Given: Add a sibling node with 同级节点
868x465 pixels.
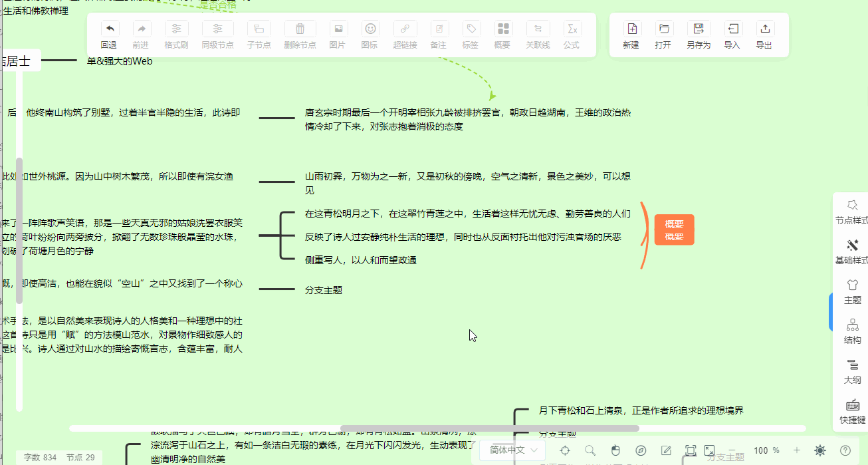Looking at the screenshot, I should click(x=217, y=35).
